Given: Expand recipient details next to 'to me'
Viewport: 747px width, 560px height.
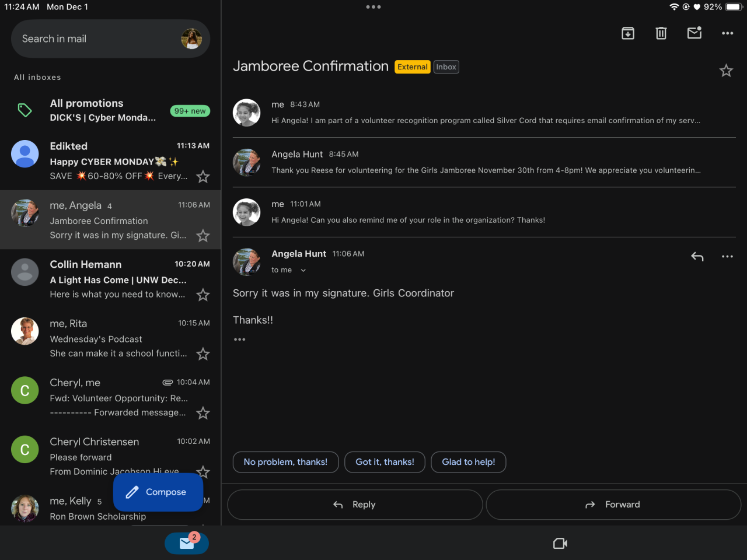Looking at the screenshot, I should click(303, 270).
